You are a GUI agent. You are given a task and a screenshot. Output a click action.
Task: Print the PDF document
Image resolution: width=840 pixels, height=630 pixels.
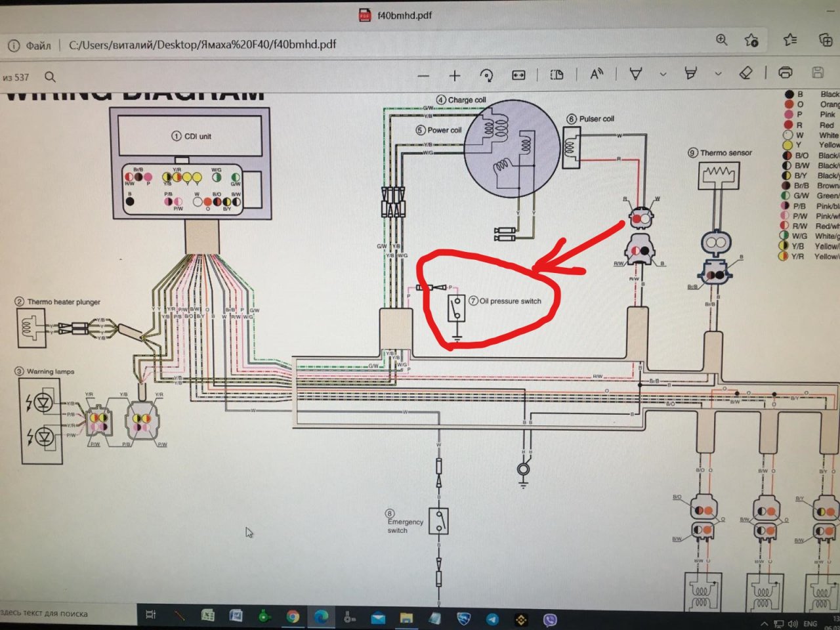tap(785, 72)
